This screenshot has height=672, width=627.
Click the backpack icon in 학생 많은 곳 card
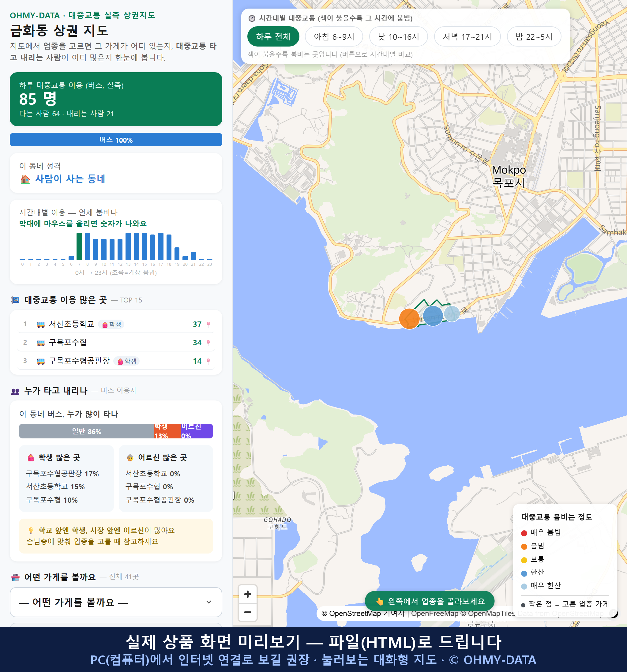[x=31, y=458]
